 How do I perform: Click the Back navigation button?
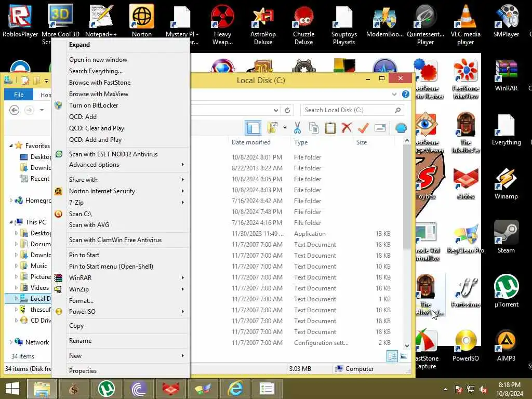point(14,110)
